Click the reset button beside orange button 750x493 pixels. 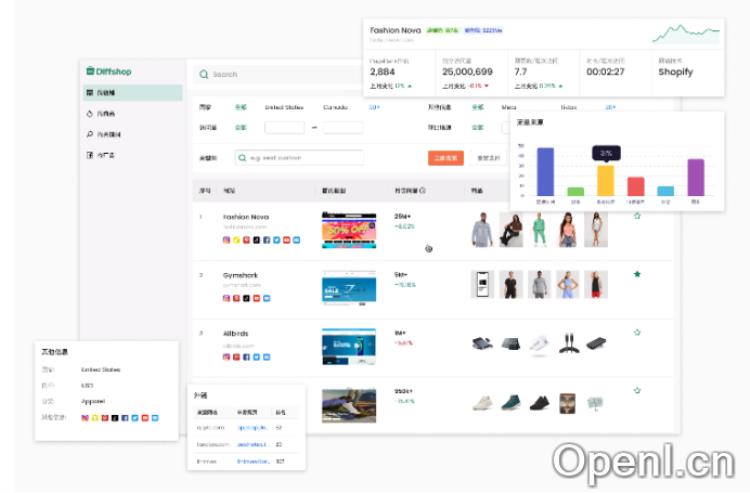tap(488, 158)
